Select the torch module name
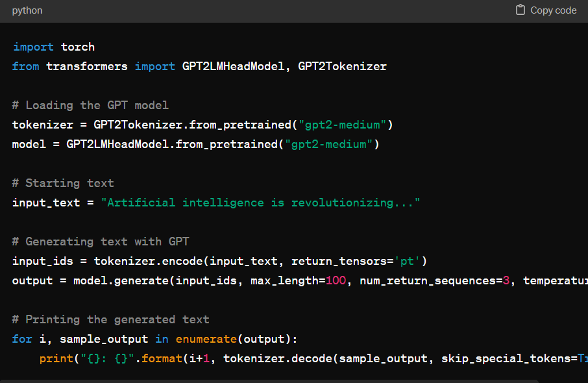 coord(77,47)
